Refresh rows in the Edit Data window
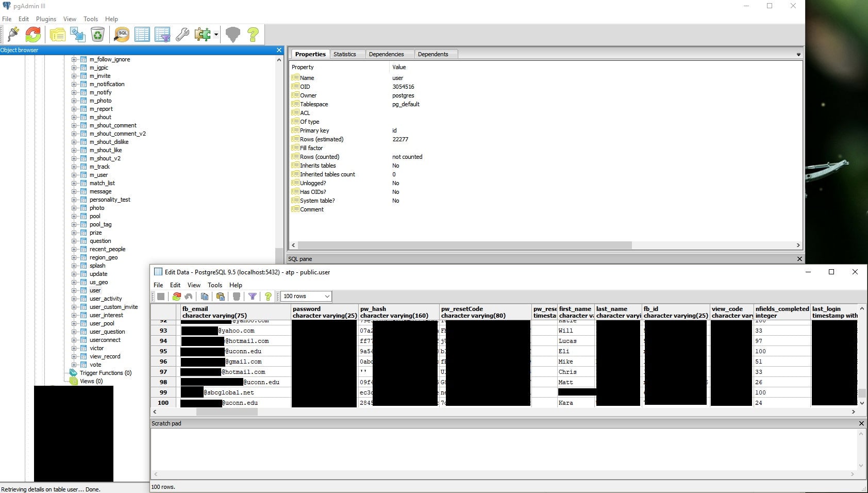Screen dimensions: 868x493 177,296
